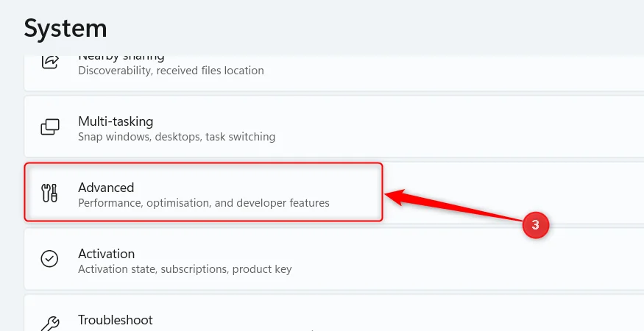This screenshot has width=644, height=331.
Task: Click empty space right of Multi-tasking description
Action: [x=452, y=137]
